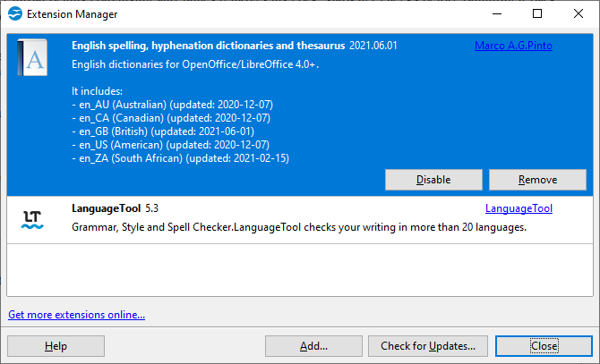
Task: Click Check for Updates... button
Action: click(x=428, y=345)
